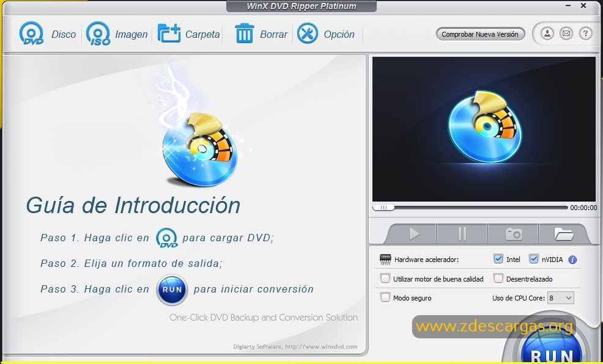Click the 00:00:00 time display
Viewport: 603px width, 364px height.
[x=583, y=208]
